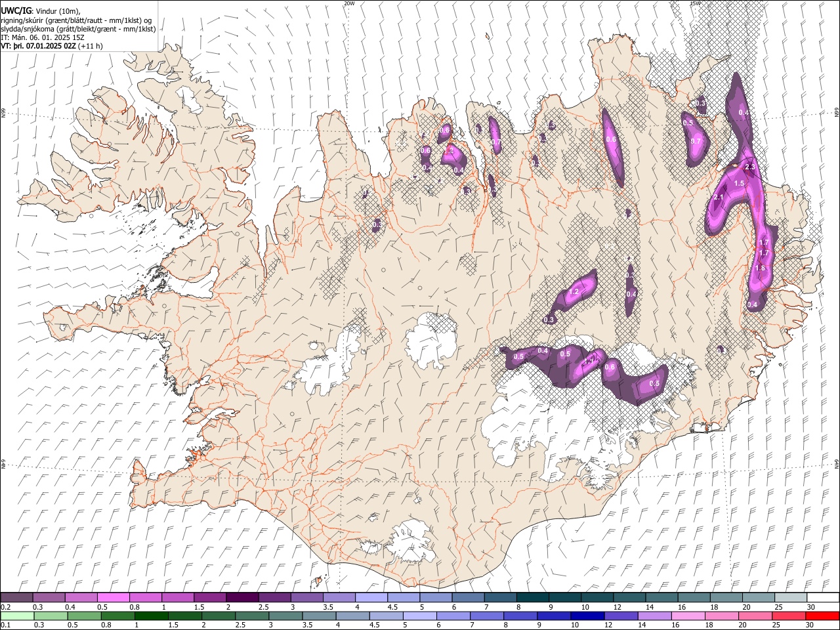
Task: Click the '18' label under the snow scale
Action: 714,607
